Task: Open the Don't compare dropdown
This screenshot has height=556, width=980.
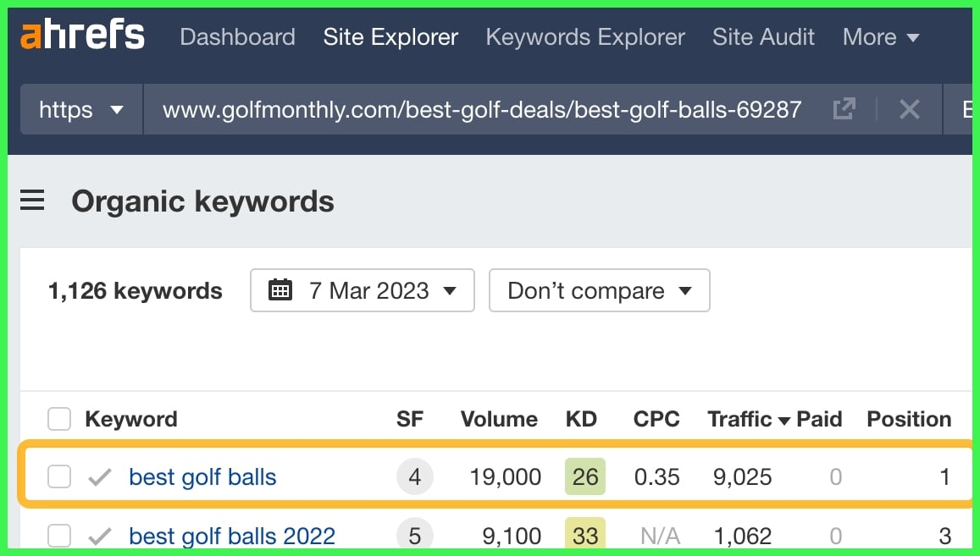Action: tap(599, 290)
